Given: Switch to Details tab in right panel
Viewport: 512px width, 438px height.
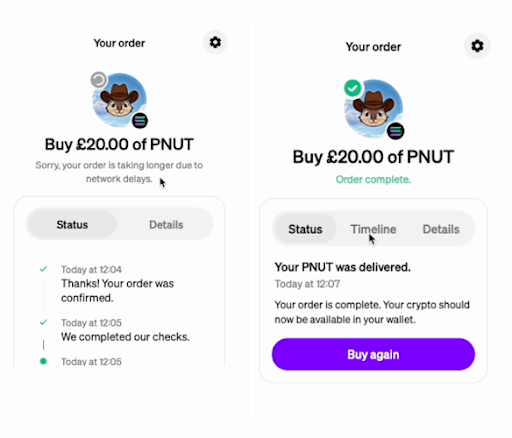Looking at the screenshot, I should tap(441, 229).
